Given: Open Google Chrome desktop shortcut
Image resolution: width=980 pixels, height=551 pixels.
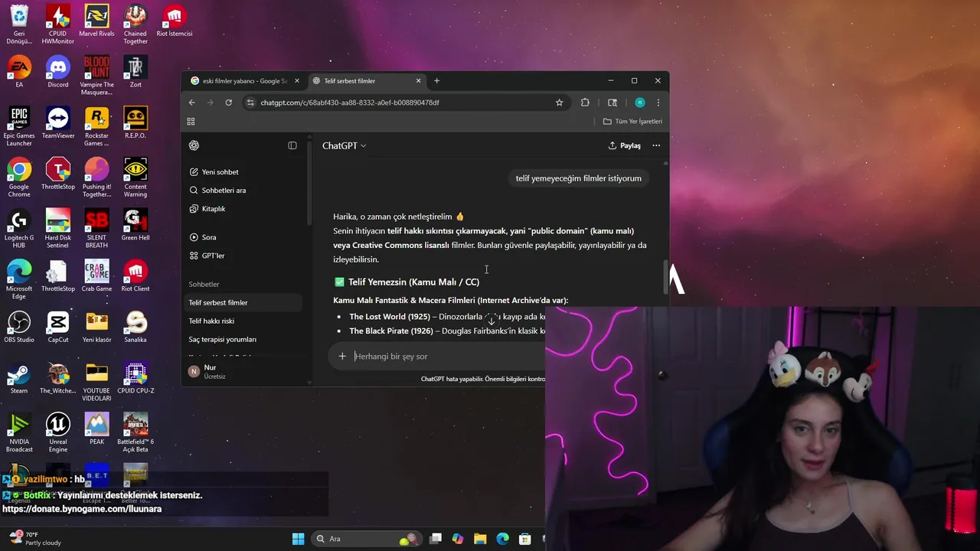Looking at the screenshot, I should (x=19, y=177).
